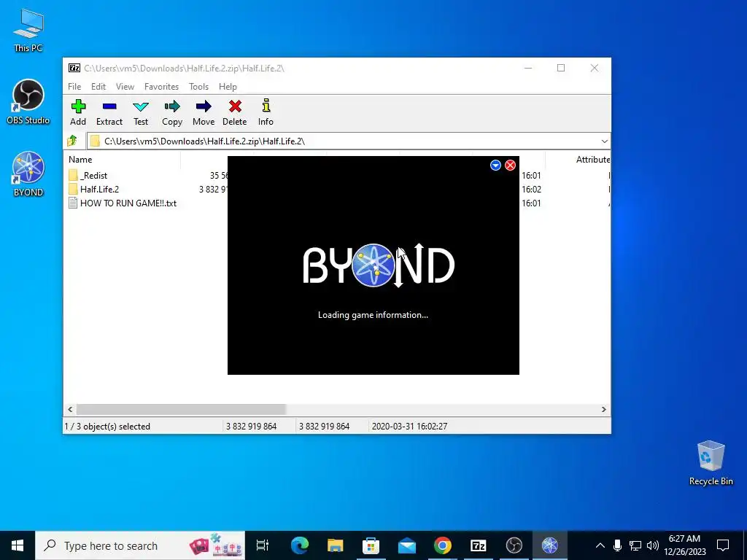Click the 16:01 time in _Redist row
The width and height of the screenshot is (747, 560).
pyautogui.click(x=531, y=176)
